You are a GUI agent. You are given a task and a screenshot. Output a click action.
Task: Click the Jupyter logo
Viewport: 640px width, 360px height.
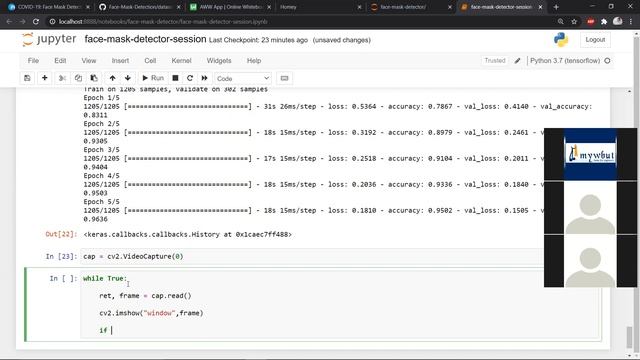pos(49,39)
